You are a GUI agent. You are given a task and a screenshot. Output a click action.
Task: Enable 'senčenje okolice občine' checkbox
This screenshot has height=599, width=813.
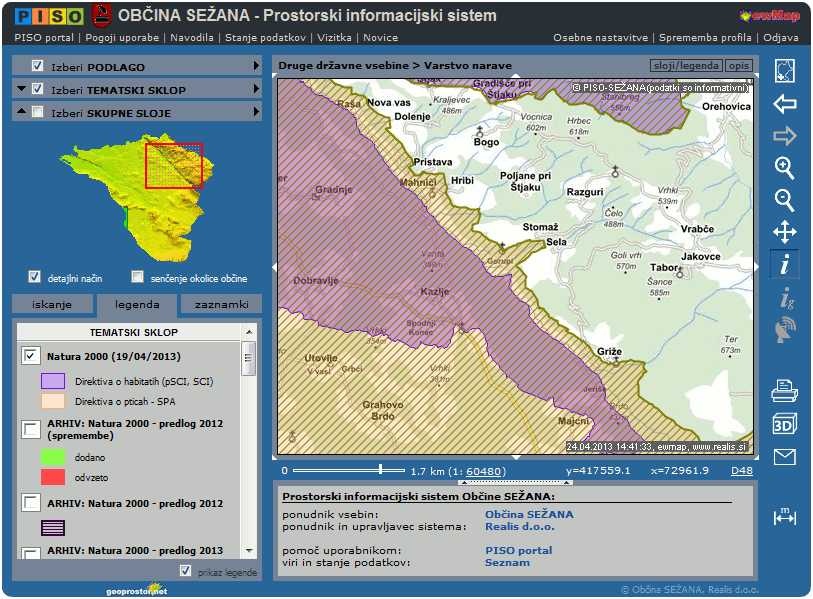point(138,277)
